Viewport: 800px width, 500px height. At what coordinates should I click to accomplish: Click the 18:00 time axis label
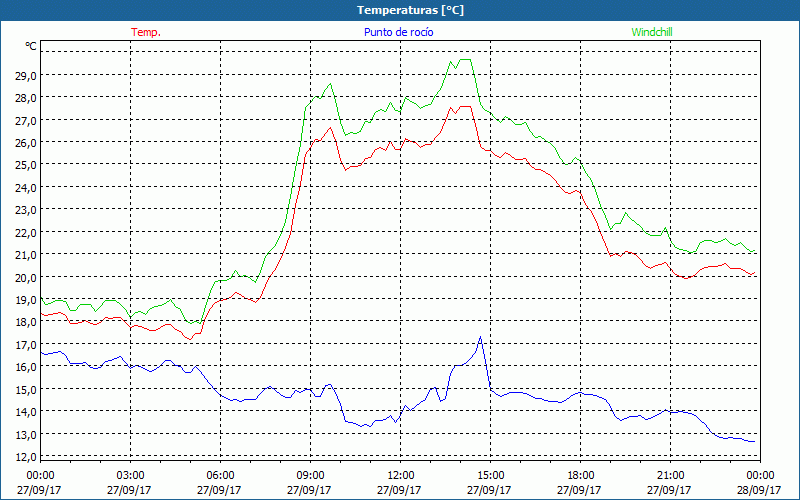click(x=580, y=475)
